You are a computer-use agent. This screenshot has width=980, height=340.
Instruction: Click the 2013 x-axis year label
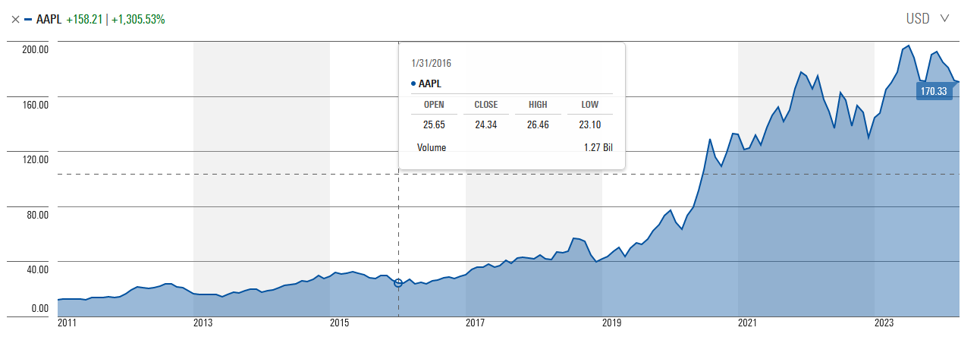pyautogui.click(x=203, y=323)
